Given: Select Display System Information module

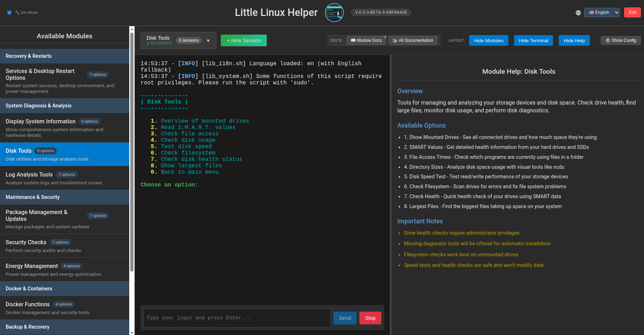Looking at the screenshot, I should (x=64, y=128).
